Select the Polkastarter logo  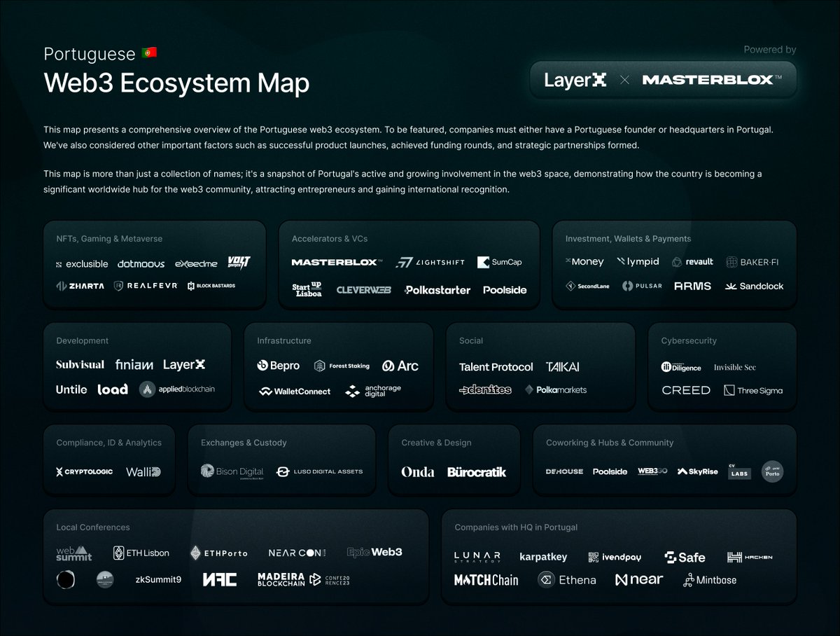tap(437, 290)
